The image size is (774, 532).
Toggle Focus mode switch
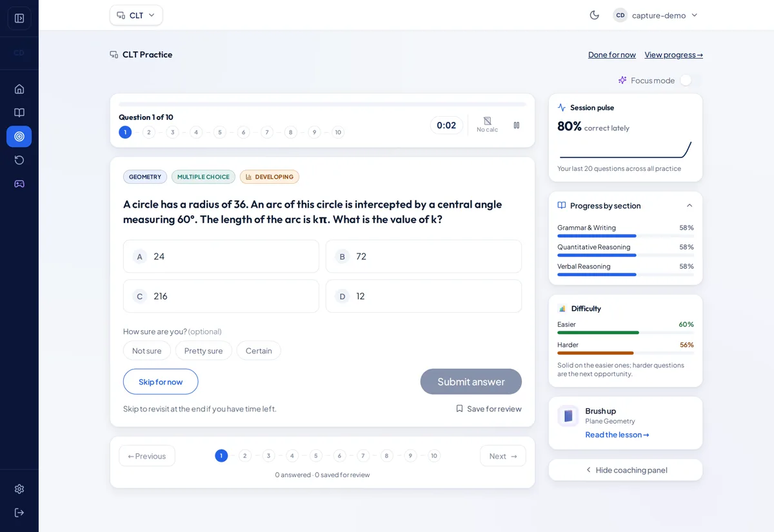tap(691, 80)
